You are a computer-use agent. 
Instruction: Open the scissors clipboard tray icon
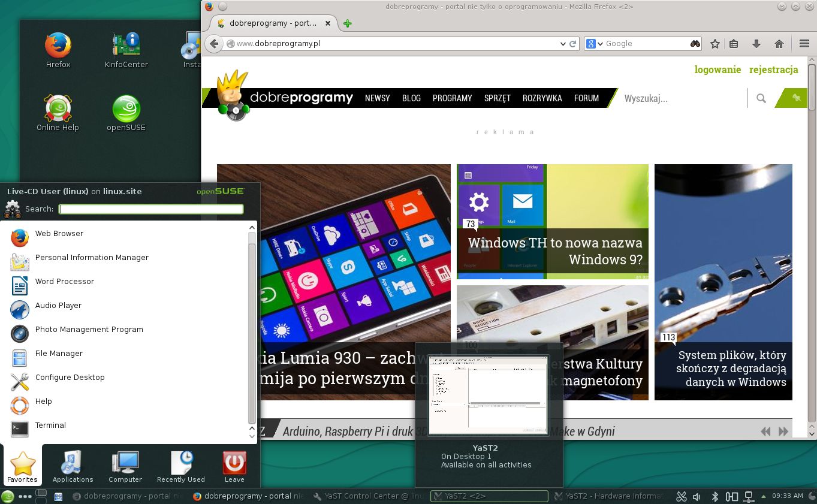(x=681, y=496)
